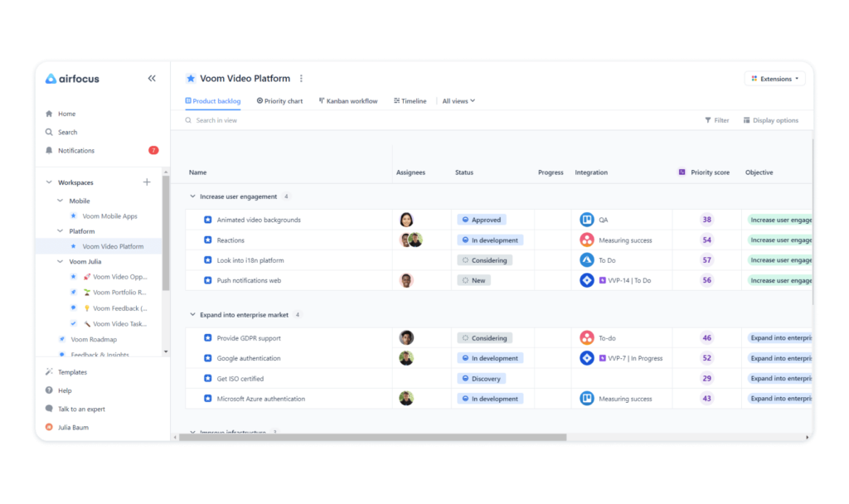Open Voom Mobile Apps workspace
Screen dimensions: 849x504
tap(109, 216)
